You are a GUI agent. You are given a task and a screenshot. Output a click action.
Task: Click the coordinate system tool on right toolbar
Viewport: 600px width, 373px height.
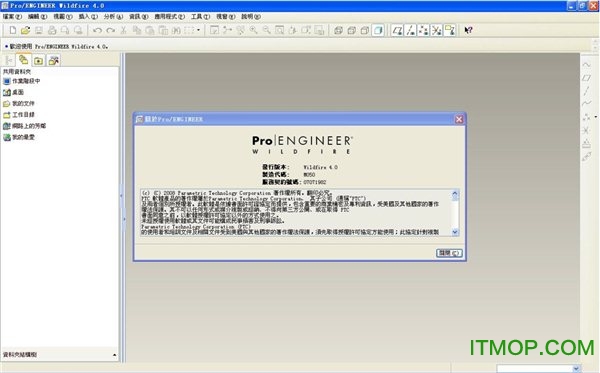586,130
